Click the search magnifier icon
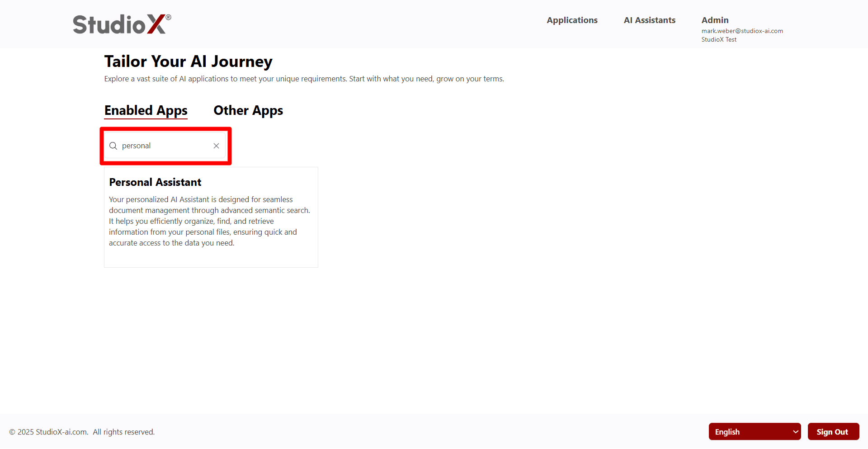868x449 pixels. point(113,146)
